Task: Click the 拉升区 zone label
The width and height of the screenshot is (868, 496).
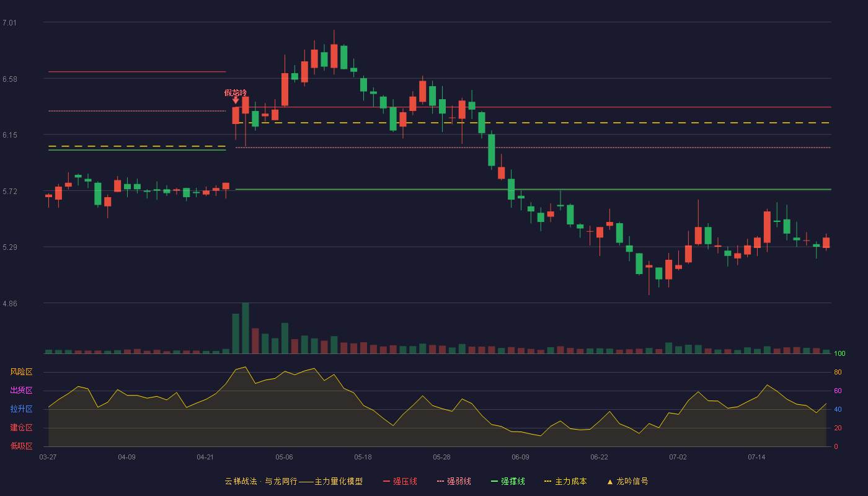Action: pyautogui.click(x=21, y=409)
